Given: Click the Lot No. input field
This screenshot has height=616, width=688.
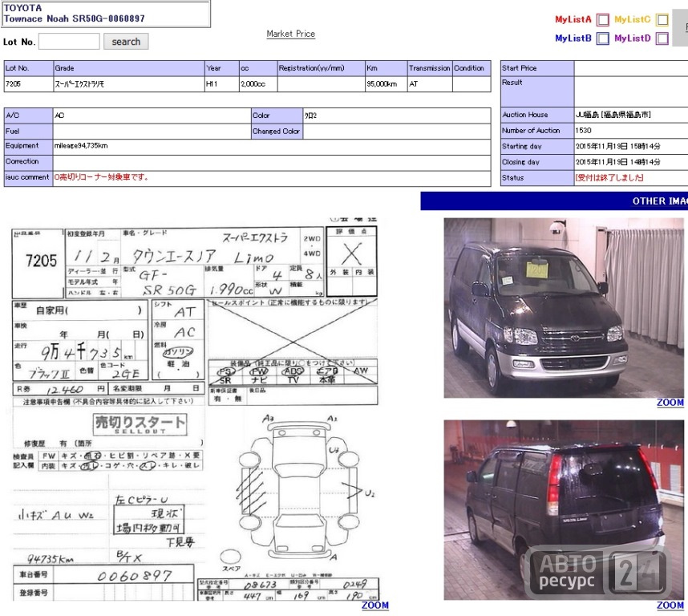Looking at the screenshot, I should click(69, 42).
